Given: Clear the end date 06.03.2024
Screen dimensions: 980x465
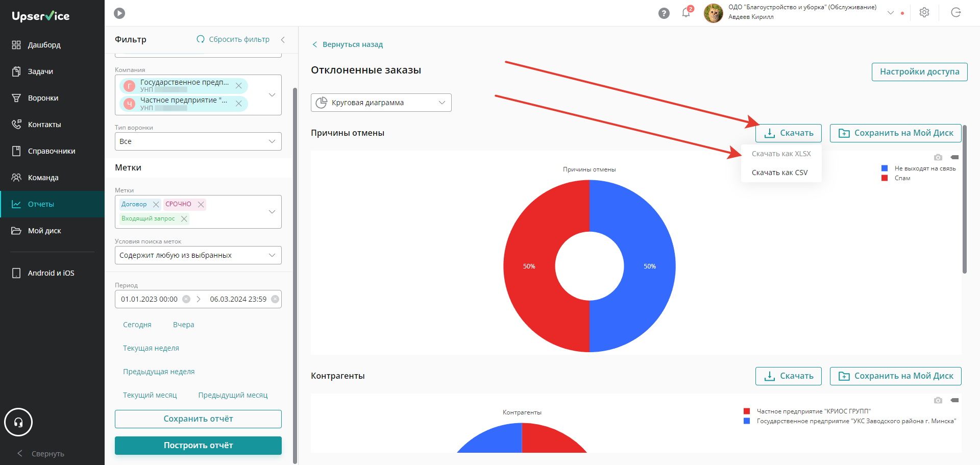Looking at the screenshot, I should tap(275, 299).
